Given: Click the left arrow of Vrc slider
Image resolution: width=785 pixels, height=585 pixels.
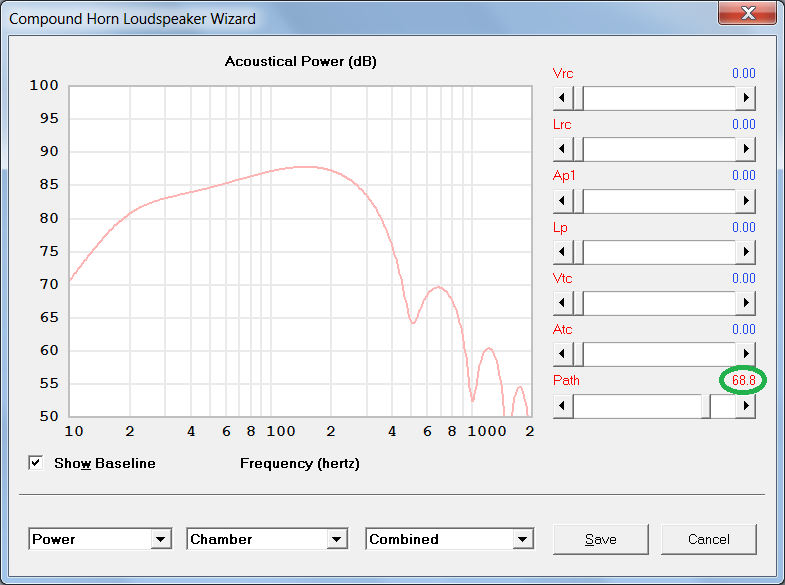Looking at the screenshot, I should (563, 98).
